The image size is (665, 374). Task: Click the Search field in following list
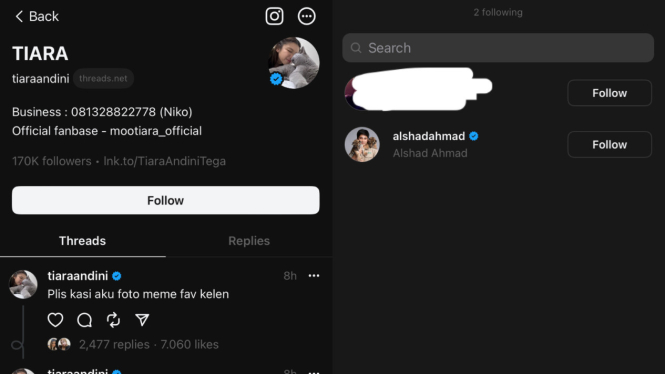coord(498,48)
